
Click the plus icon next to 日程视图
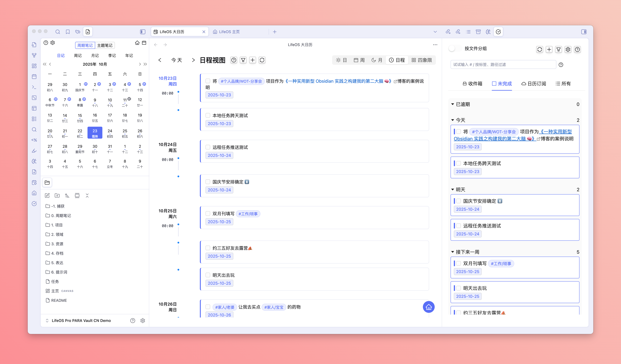click(x=253, y=60)
